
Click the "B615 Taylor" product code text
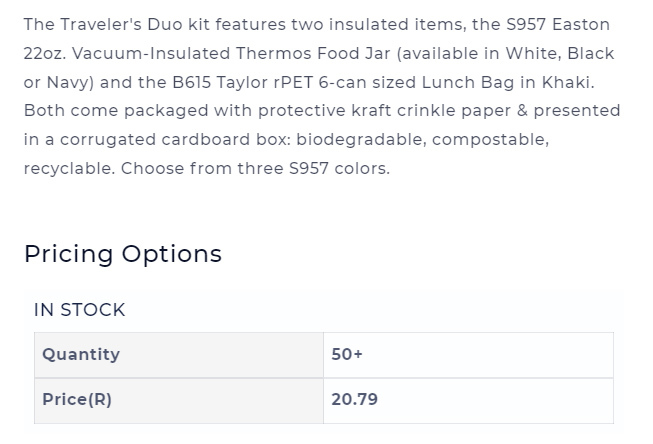pyautogui.click(x=220, y=82)
